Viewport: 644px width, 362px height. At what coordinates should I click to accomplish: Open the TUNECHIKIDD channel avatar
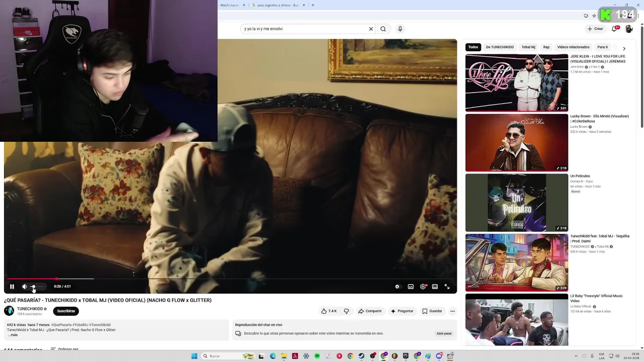coord(9,311)
